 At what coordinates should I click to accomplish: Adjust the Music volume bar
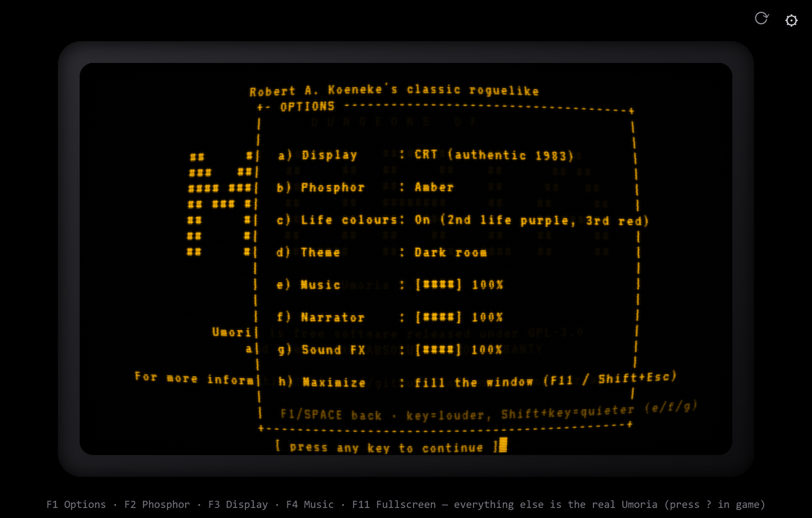point(438,285)
